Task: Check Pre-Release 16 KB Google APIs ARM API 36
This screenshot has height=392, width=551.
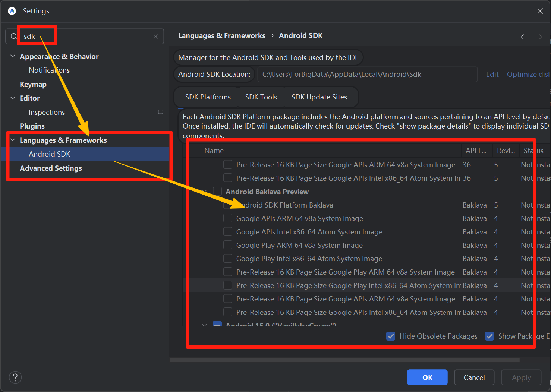Action: [228, 164]
